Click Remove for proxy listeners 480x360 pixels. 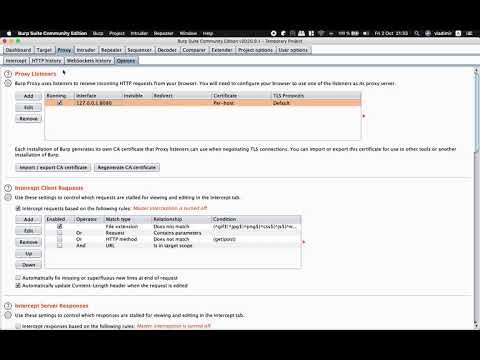coord(29,119)
